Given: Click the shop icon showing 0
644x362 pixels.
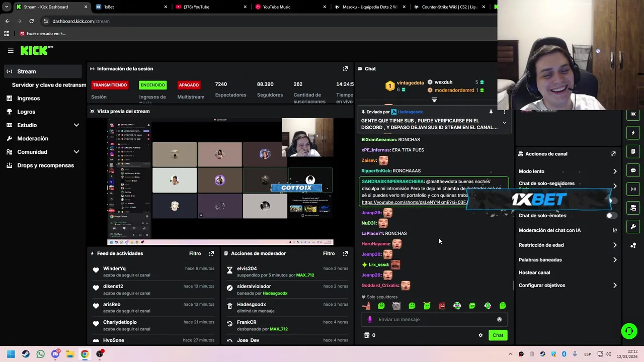Looking at the screenshot, I should pos(369,335).
